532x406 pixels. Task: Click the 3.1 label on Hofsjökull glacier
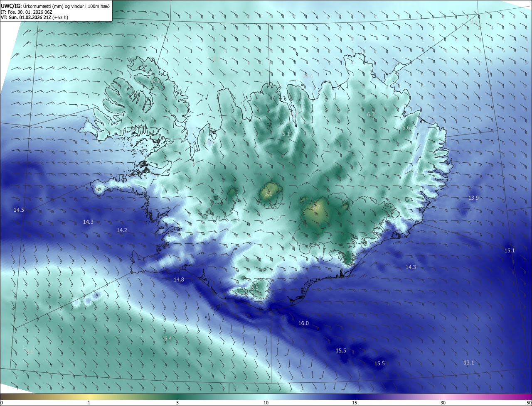(x=268, y=193)
